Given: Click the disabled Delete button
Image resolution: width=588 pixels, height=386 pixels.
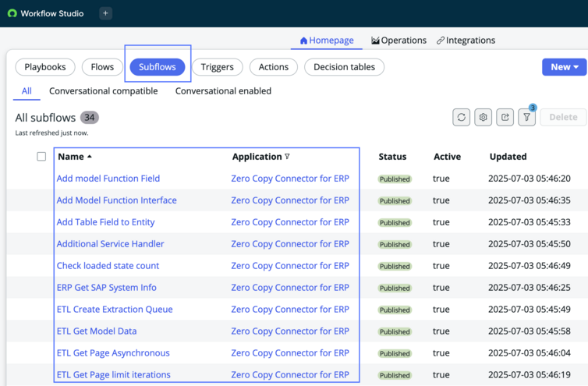Looking at the screenshot, I should pyautogui.click(x=563, y=118).
